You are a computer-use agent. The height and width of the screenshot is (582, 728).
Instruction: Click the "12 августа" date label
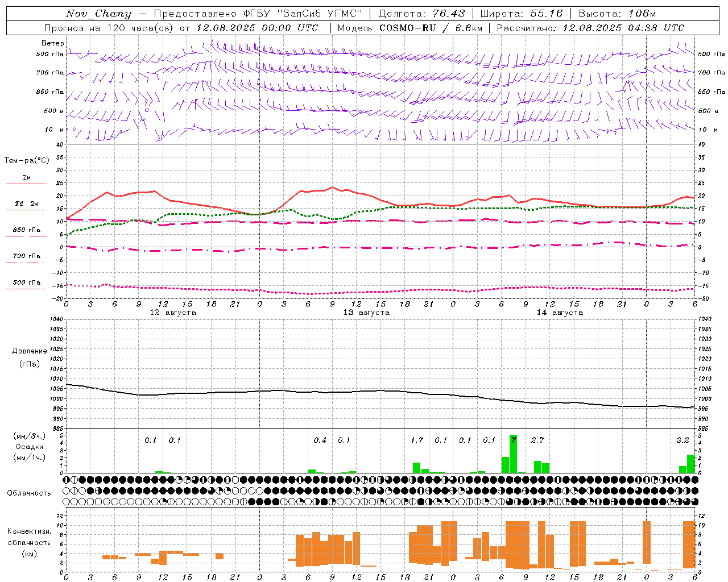pos(173,313)
